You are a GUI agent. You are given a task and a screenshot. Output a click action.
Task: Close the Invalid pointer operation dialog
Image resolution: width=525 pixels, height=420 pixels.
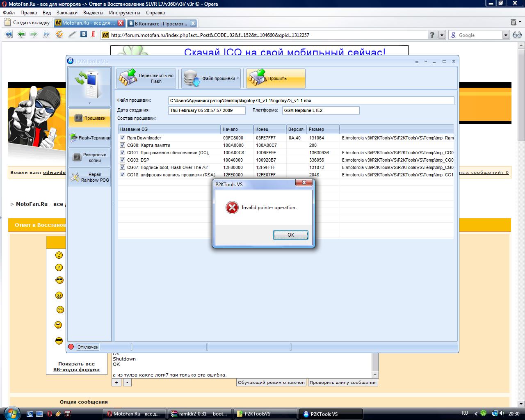click(304, 183)
